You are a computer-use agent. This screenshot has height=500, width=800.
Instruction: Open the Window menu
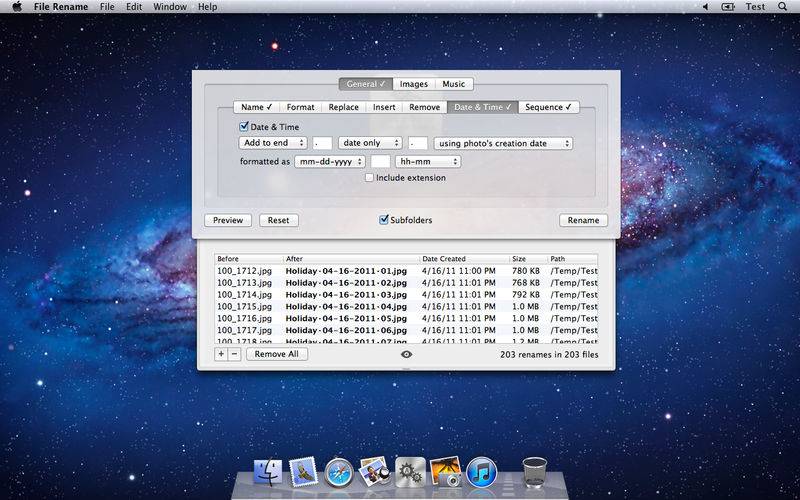170,7
